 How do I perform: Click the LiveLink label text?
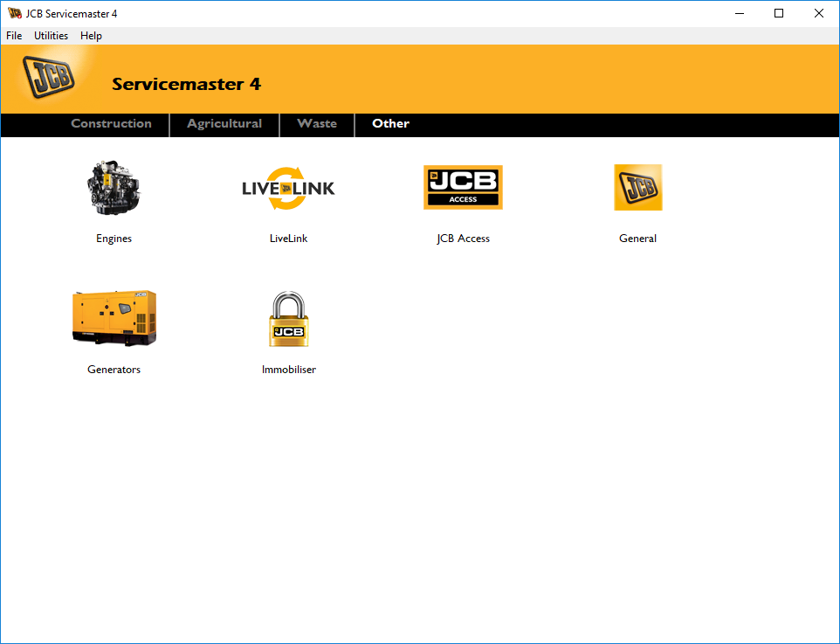pos(288,239)
